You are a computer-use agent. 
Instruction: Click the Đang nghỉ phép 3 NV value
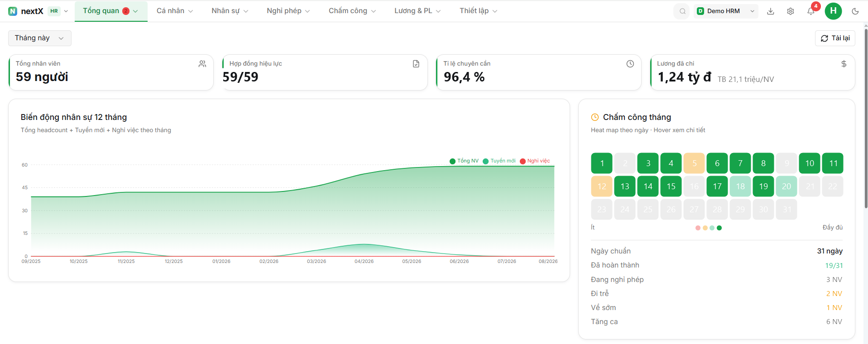click(x=834, y=280)
